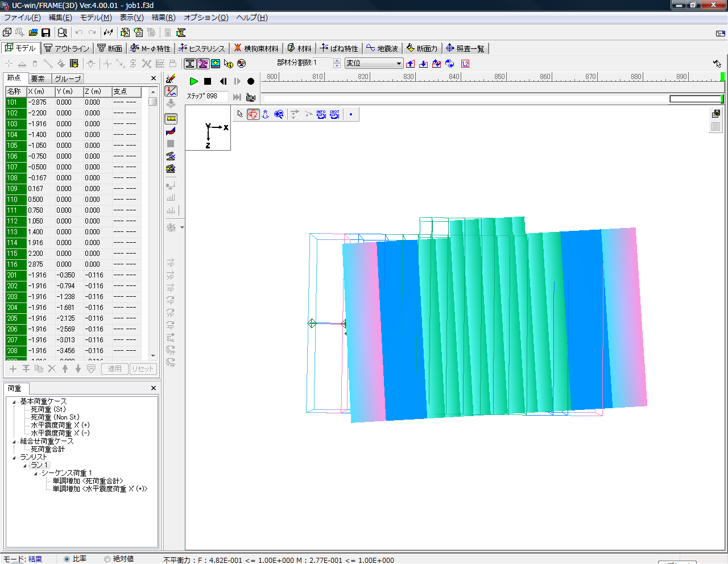Viewport: 728px width, 564px height.
Task: Click the blue anchor pan icon
Action: click(266, 114)
